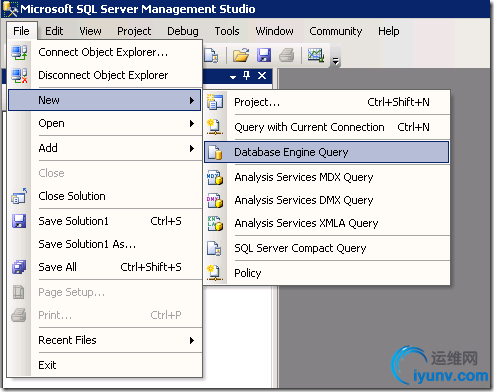Click the Save toolbar floppy icon

(264, 55)
